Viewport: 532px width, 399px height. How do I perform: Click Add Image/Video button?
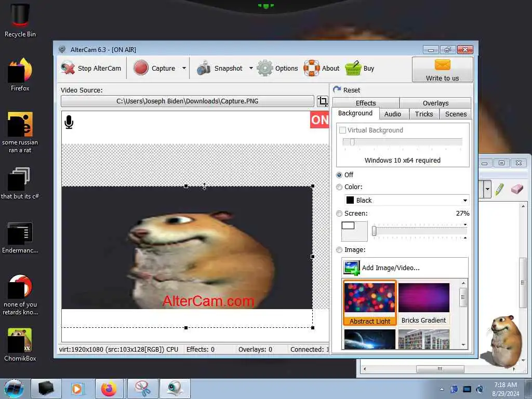405,268
